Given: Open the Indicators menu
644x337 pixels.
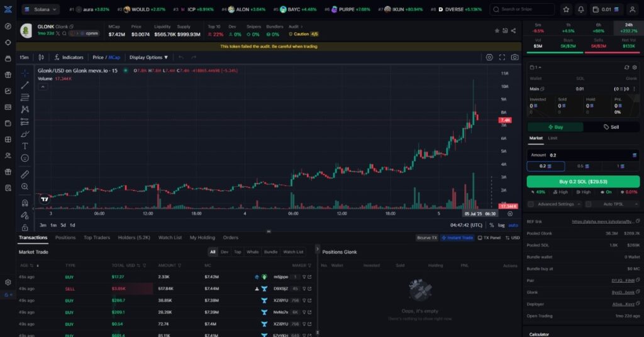Looking at the screenshot, I should point(69,57).
